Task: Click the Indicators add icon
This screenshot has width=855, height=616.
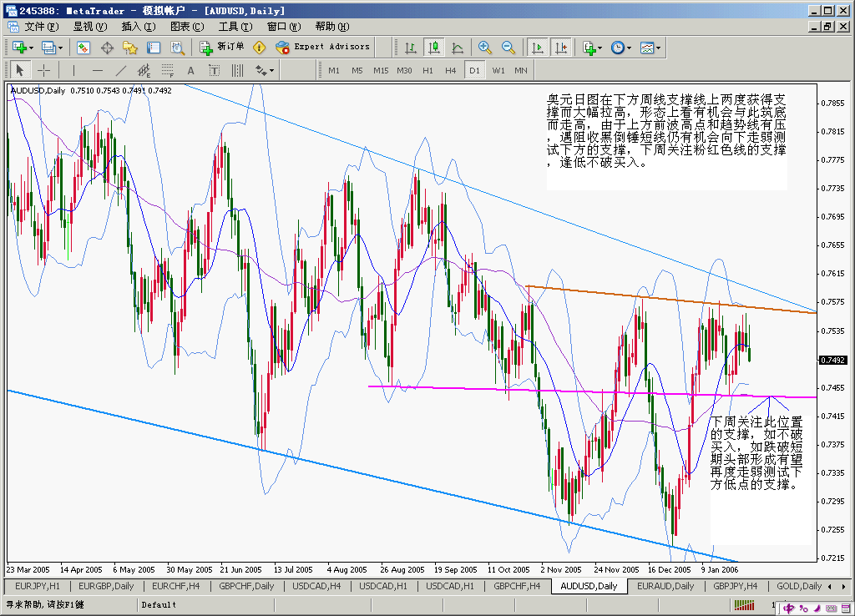Action: 589,48
